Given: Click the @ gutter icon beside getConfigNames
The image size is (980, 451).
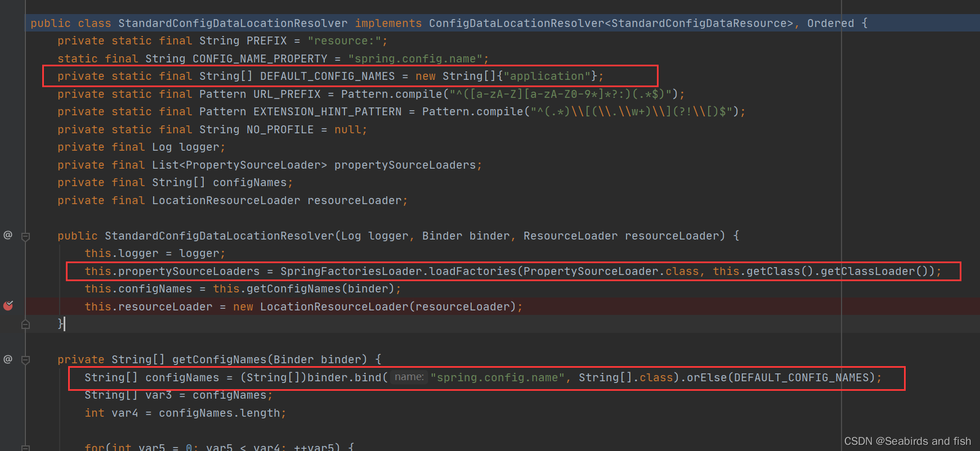Looking at the screenshot, I should pos(8,359).
